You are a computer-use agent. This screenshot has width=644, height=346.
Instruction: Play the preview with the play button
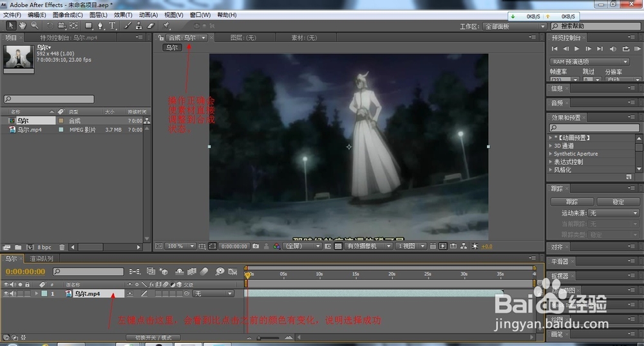[x=576, y=49]
